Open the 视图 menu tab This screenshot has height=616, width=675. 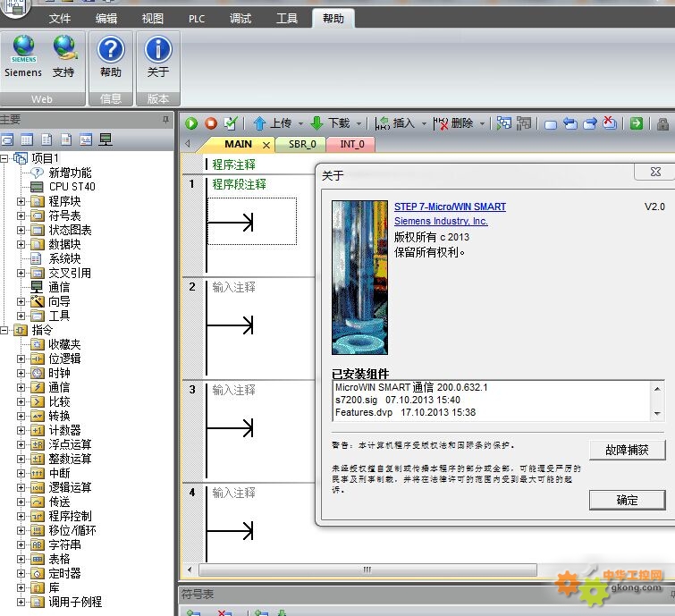pyautogui.click(x=152, y=19)
